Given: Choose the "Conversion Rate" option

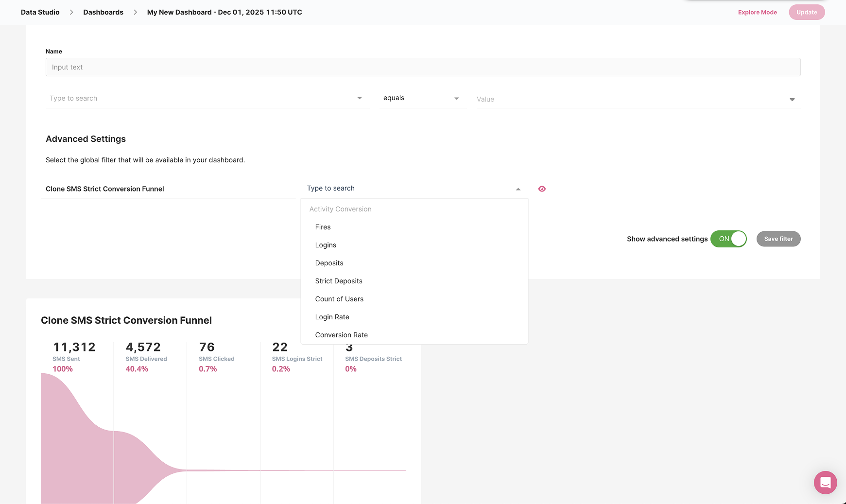Looking at the screenshot, I should coord(342,335).
